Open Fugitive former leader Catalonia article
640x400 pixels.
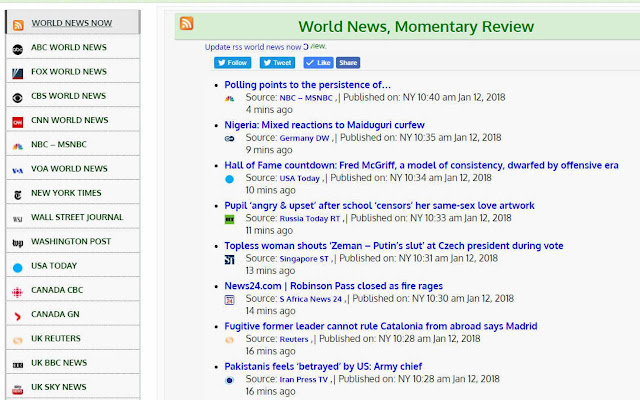381,326
